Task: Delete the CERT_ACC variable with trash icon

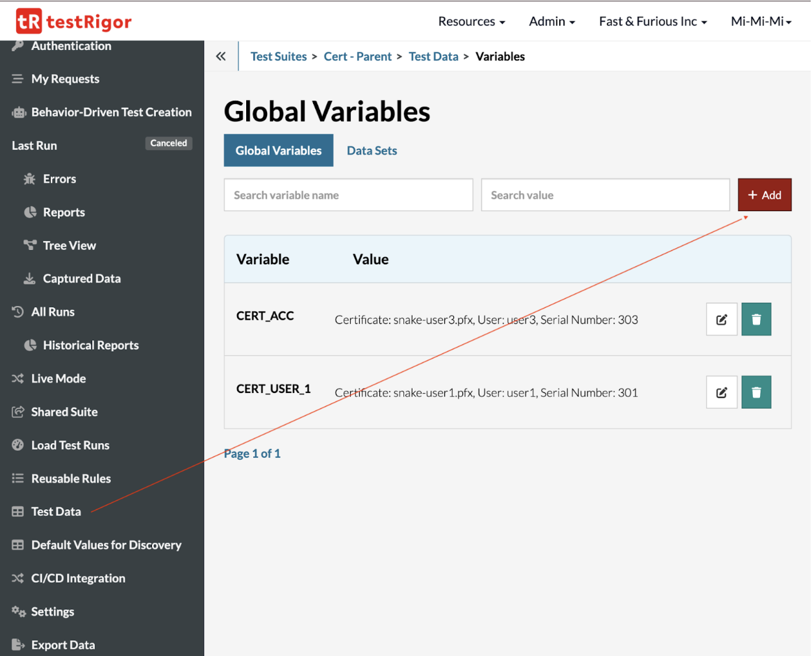Action: tap(755, 320)
